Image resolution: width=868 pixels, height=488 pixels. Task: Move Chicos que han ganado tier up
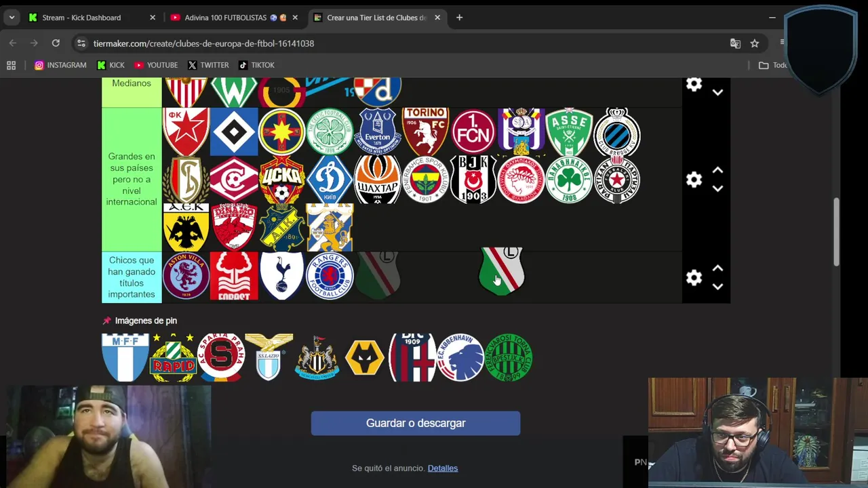[x=717, y=268]
